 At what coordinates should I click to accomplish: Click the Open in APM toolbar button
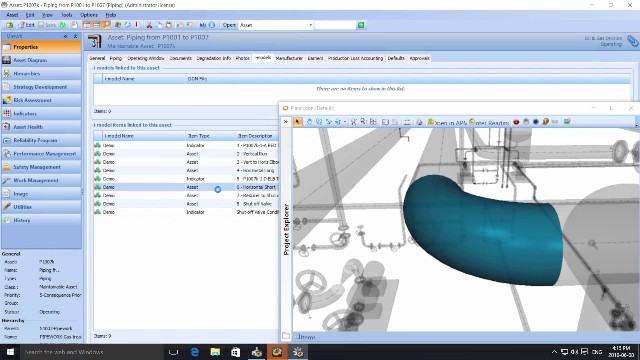[447, 122]
